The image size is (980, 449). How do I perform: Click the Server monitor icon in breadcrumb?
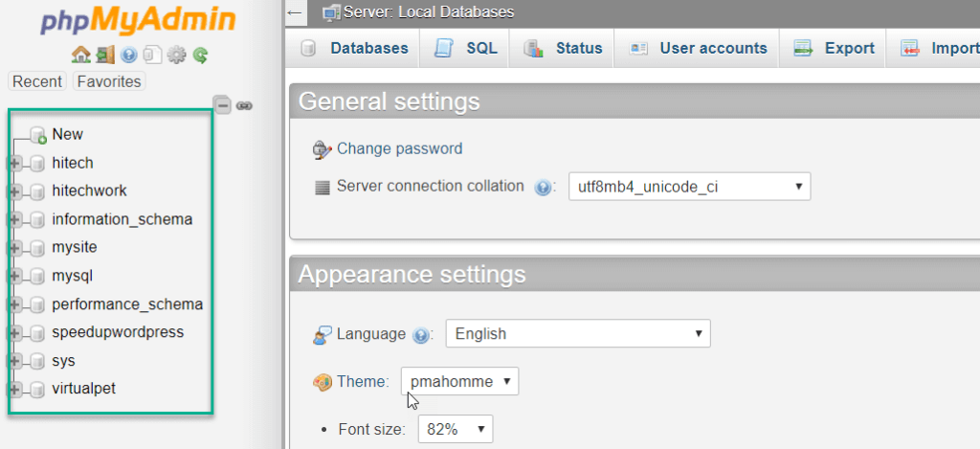pos(331,12)
